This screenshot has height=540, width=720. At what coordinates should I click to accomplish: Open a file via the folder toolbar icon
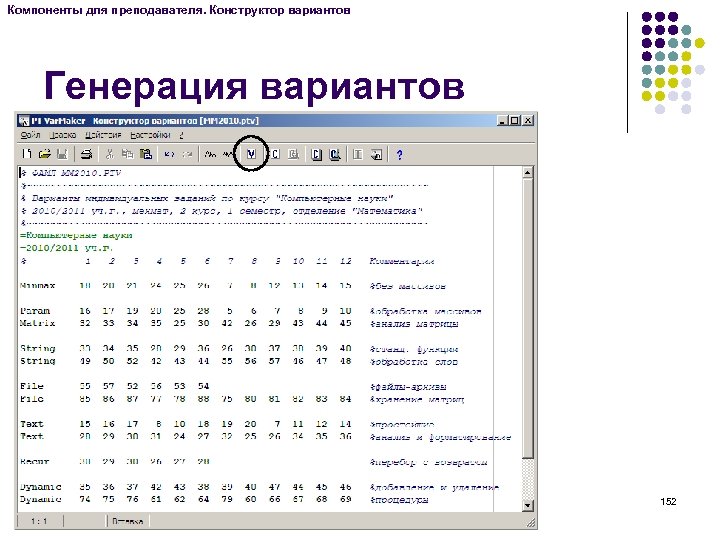click(x=45, y=154)
